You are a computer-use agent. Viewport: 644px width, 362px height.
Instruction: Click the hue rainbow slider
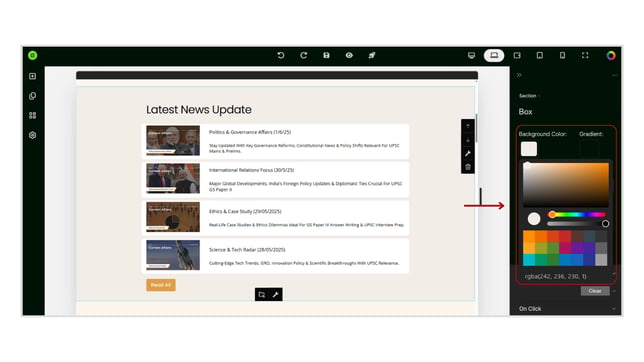pos(577,214)
